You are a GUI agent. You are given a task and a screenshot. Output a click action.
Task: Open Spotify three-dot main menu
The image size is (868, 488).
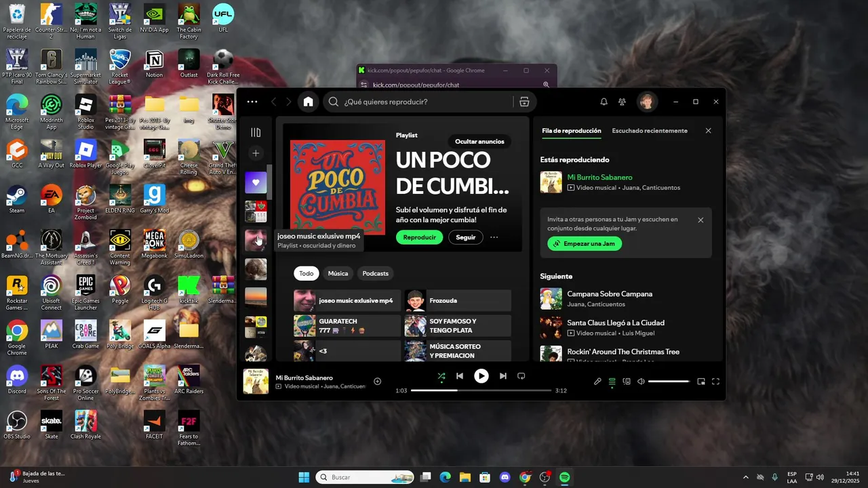[x=252, y=102]
